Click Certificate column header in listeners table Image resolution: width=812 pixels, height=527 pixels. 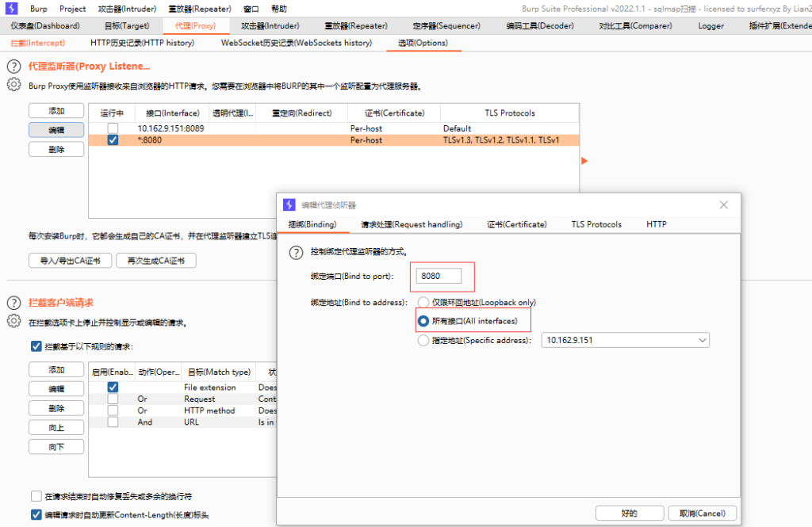click(x=395, y=113)
